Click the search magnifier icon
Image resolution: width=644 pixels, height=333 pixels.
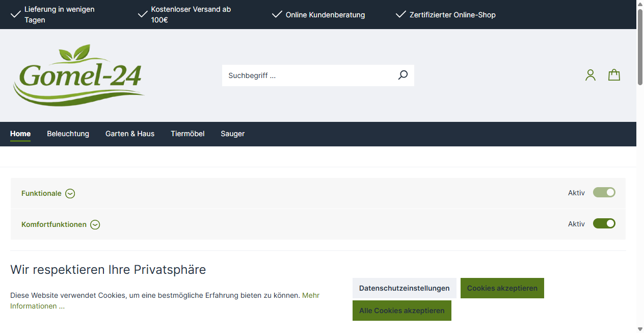[403, 75]
